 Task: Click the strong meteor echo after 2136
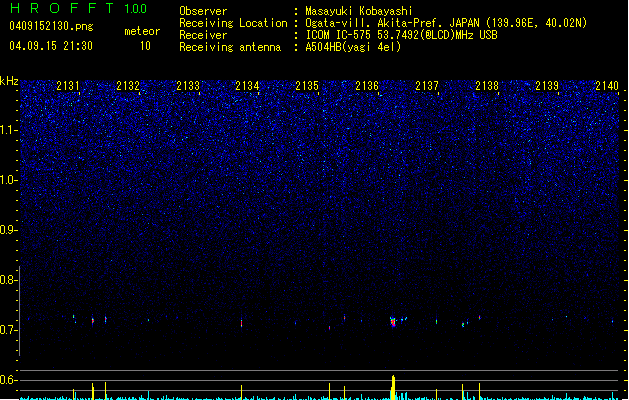point(393,322)
